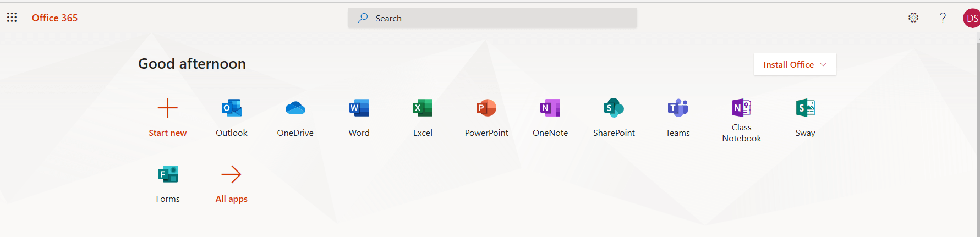Click the All apps arrow
Viewport: 980px width, 237px height.
[232, 174]
